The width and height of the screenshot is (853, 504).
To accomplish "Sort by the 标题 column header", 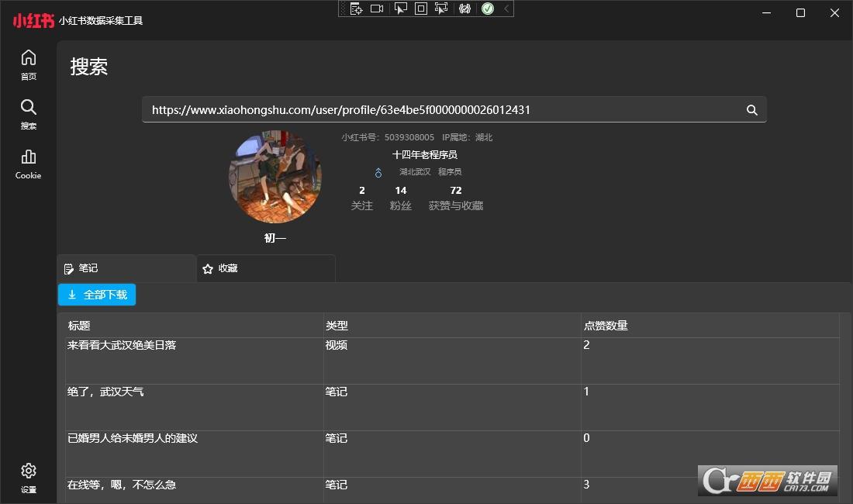I will pyautogui.click(x=194, y=326).
